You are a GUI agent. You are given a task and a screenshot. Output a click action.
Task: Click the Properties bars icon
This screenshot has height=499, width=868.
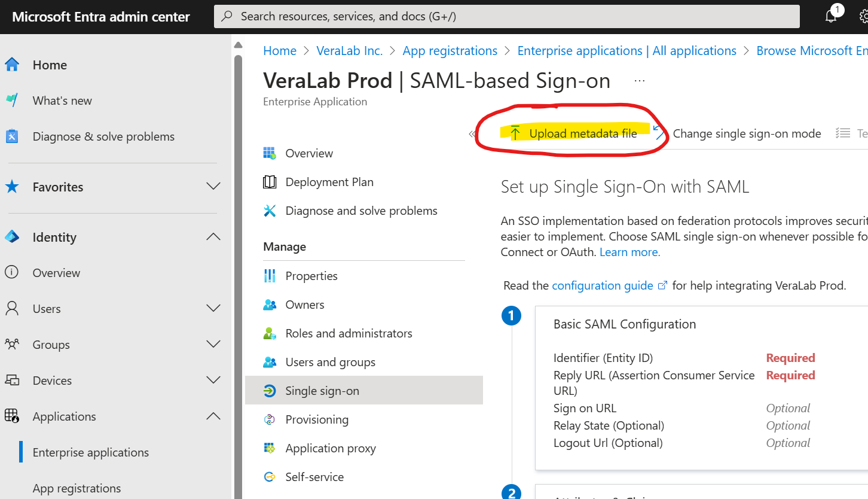point(270,276)
